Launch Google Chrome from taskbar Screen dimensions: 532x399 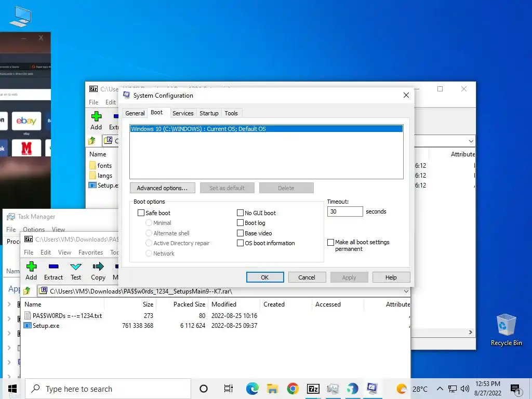(x=293, y=389)
